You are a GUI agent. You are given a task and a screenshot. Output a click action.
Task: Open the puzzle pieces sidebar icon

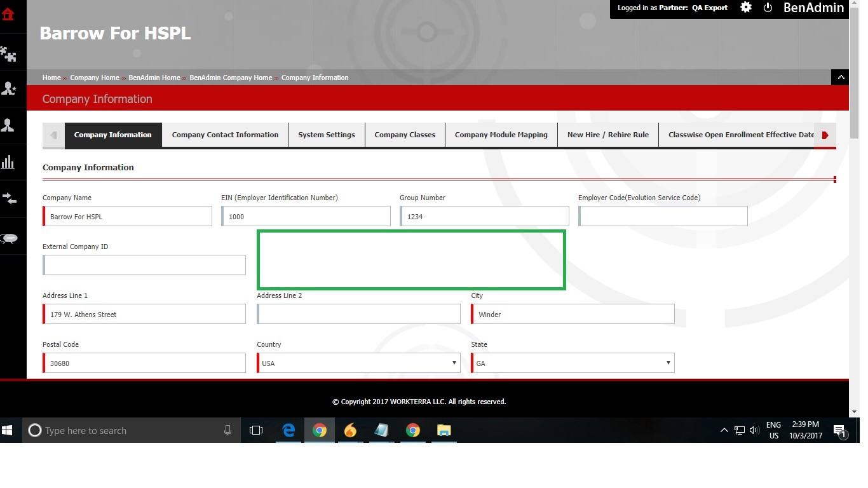tap(8, 55)
